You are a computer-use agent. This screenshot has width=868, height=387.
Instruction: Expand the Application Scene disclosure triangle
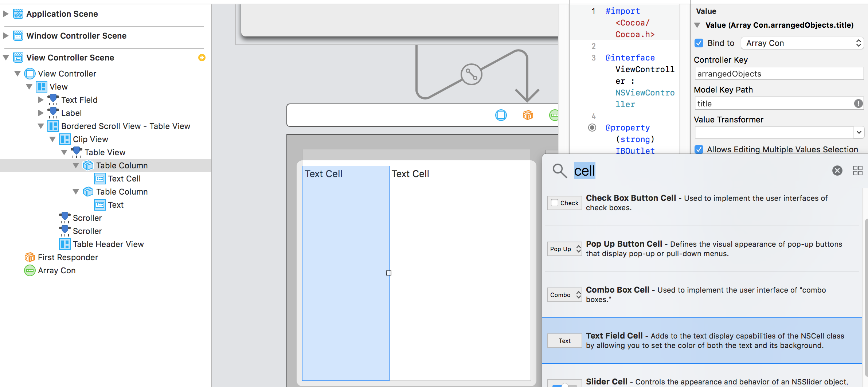pos(6,14)
